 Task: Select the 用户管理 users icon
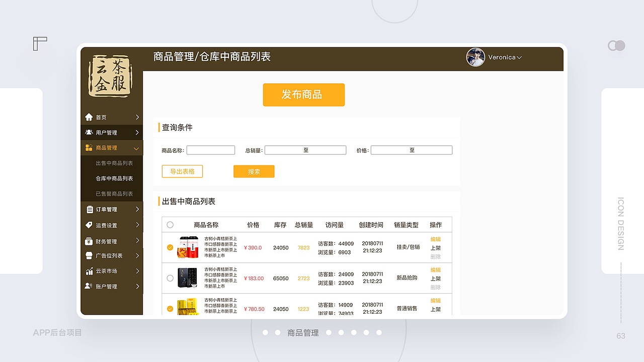click(x=88, y=132)
